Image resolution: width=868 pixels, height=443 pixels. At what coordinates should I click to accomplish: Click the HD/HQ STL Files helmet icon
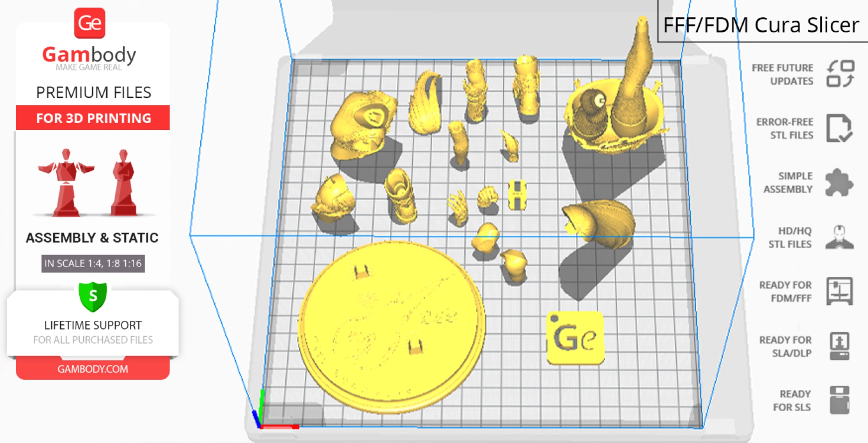click(x=839, y=237)
